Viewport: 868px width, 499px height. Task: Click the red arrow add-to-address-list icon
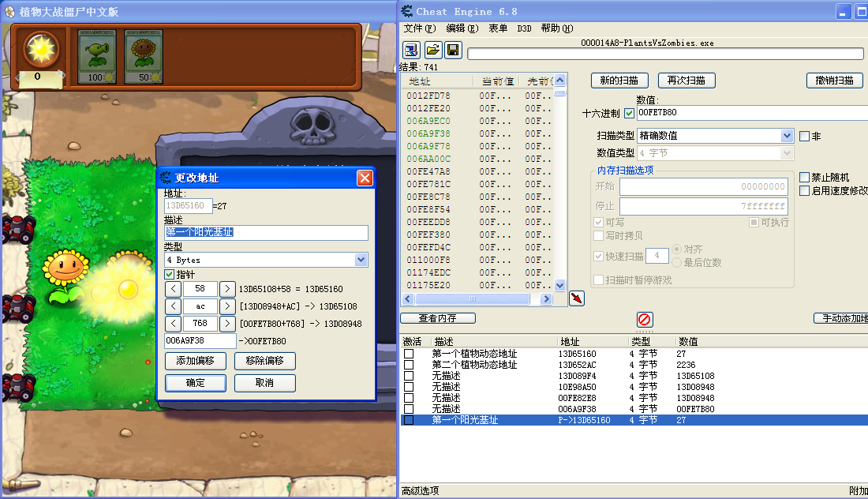tap(576, 298)
